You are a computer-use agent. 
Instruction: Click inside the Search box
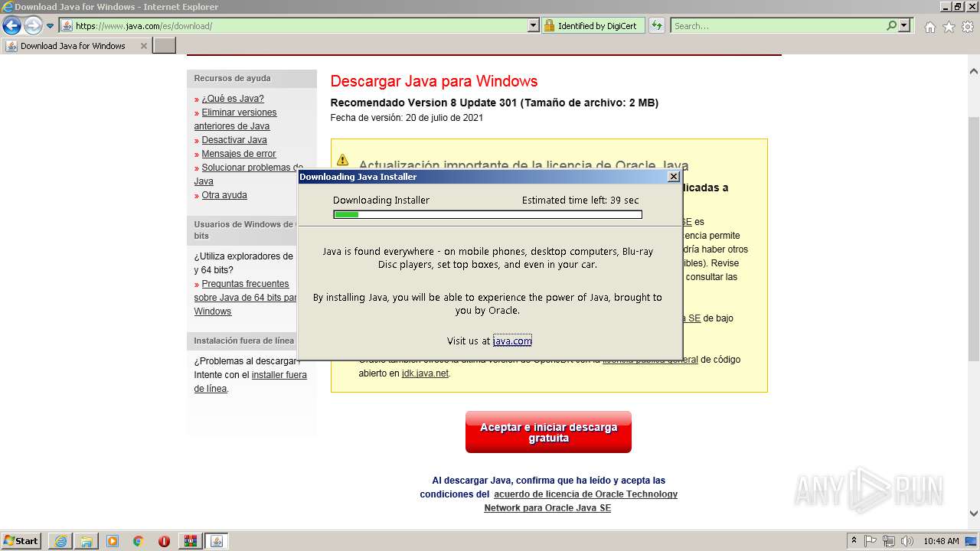(x=777, y=25)
